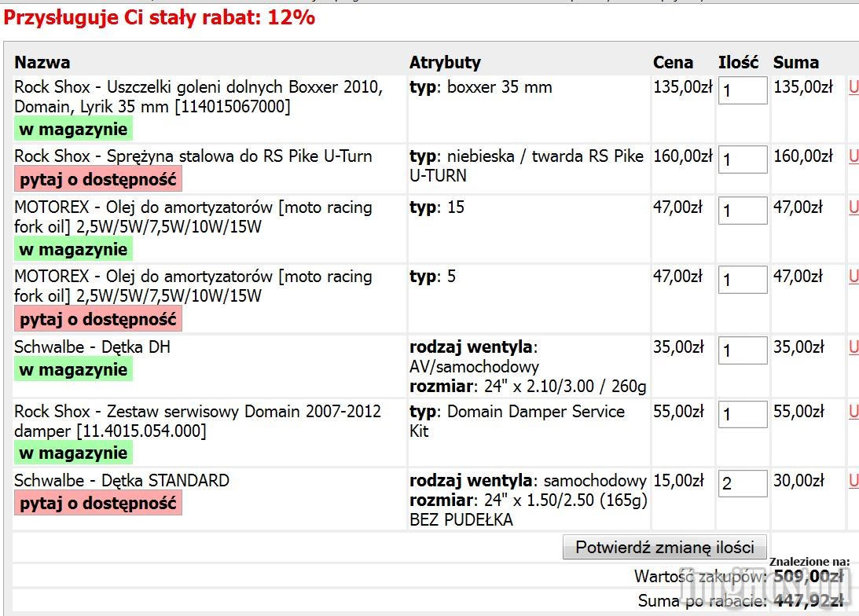Click quantity field for Schwalbe Dętka STANDARD
Viewport: 859px width, 616px height.
pyautogui.click(x=743, y=483)
